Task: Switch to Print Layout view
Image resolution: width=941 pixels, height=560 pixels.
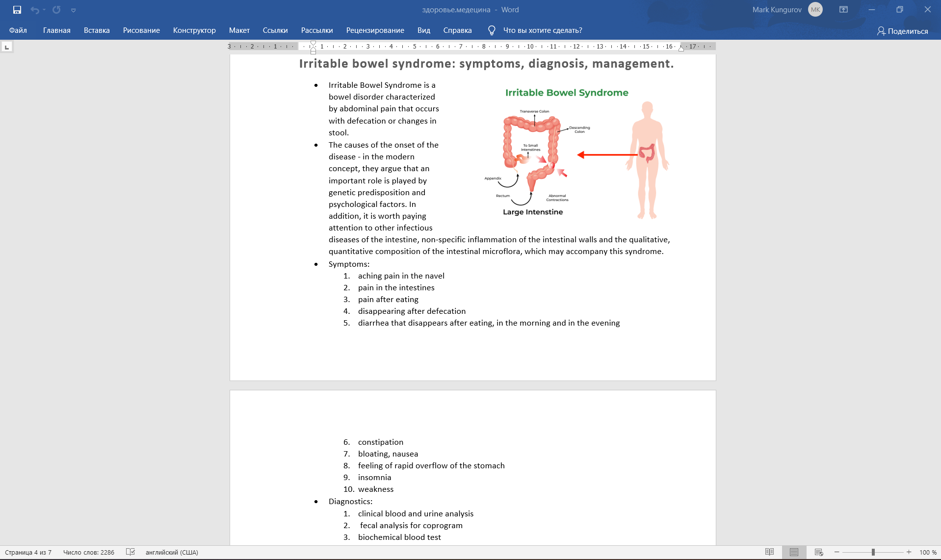Action: (794, 552)
